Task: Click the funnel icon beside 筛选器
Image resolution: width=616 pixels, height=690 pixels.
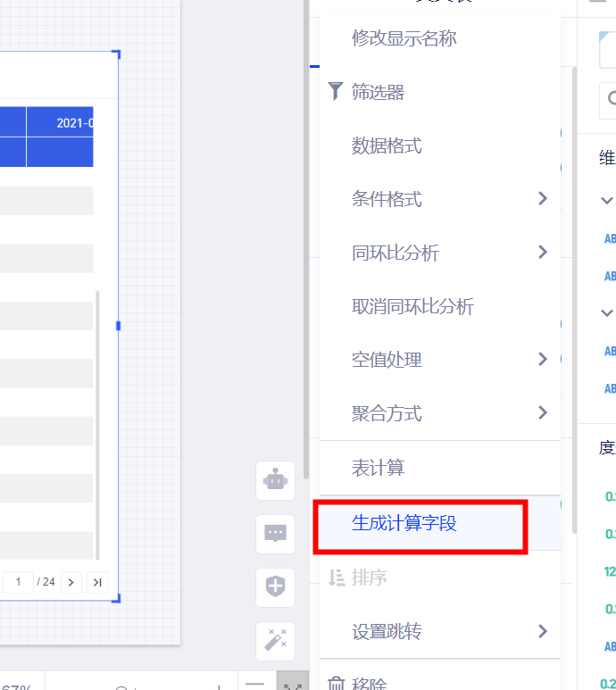Action: coord(336,91)
